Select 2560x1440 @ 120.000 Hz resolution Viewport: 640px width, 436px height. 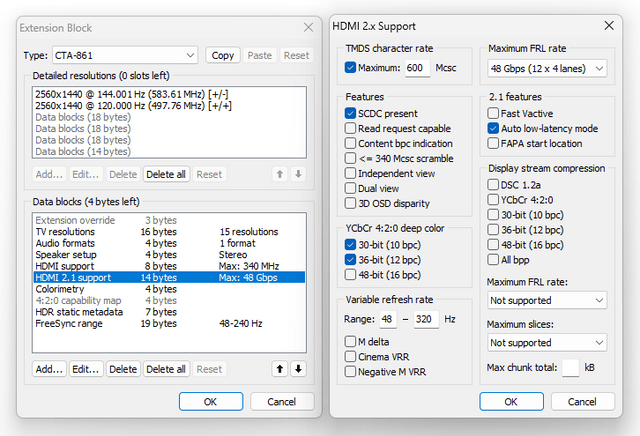click(x=169, y=106)
